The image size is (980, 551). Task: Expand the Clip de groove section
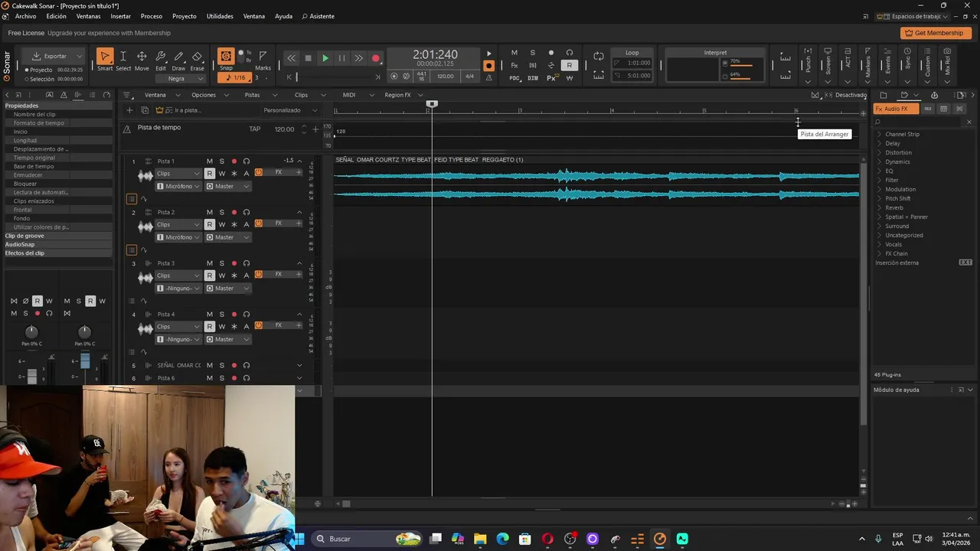click(x=24, y=236)
